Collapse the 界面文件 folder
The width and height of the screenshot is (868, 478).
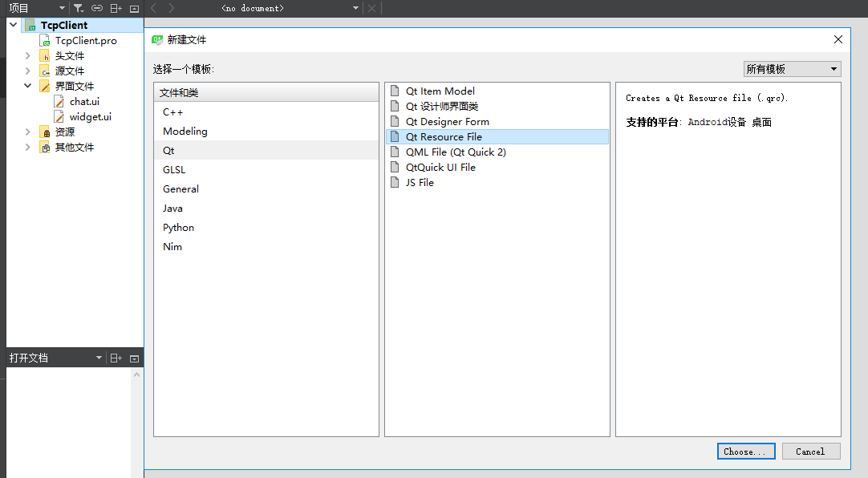tap(27, 86)
